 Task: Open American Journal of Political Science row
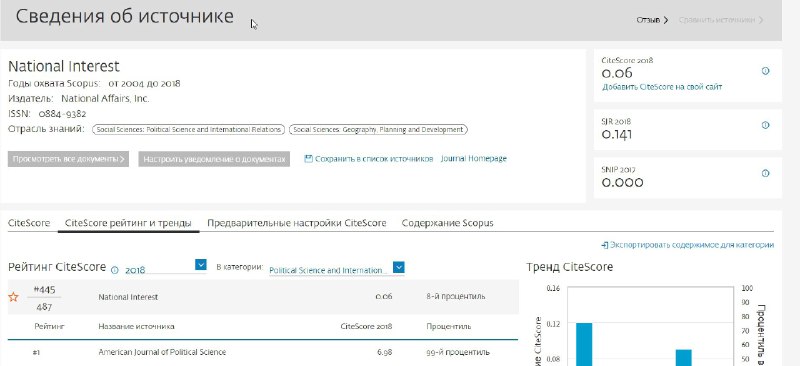click(263, 352)
